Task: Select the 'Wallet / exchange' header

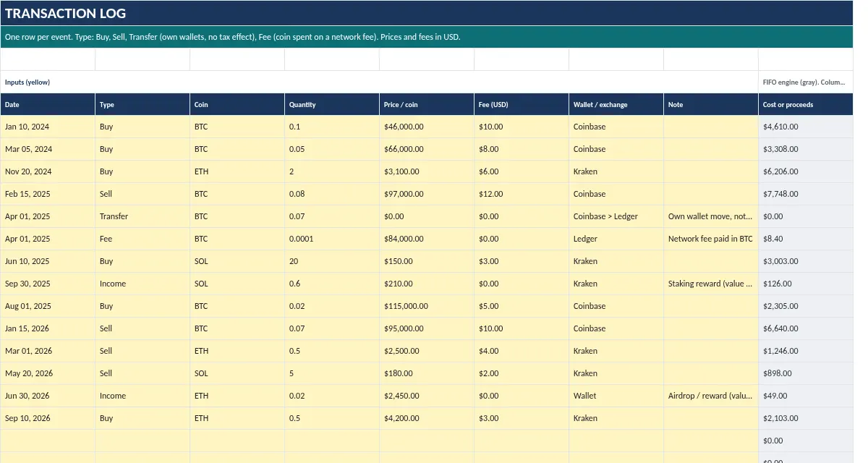Action: [616, 104]
